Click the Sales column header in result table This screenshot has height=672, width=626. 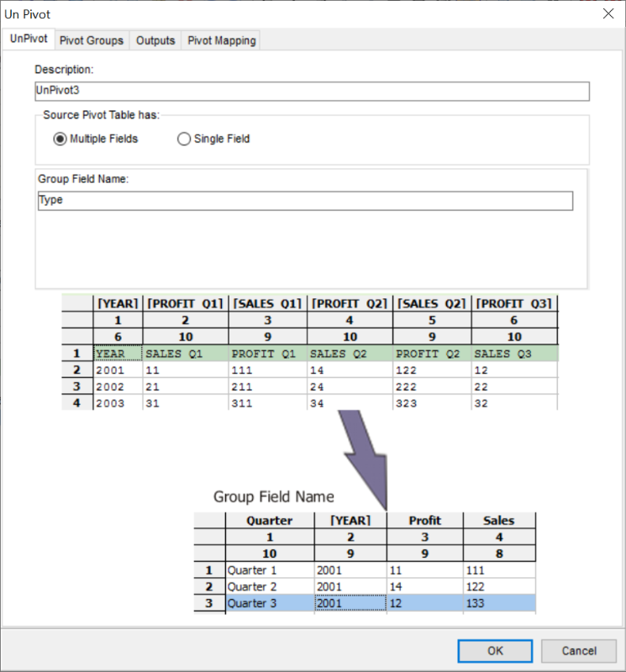499,520
